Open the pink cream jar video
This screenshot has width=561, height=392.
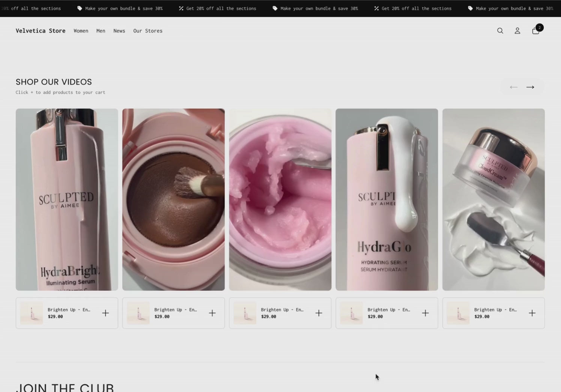coord(280,199)
